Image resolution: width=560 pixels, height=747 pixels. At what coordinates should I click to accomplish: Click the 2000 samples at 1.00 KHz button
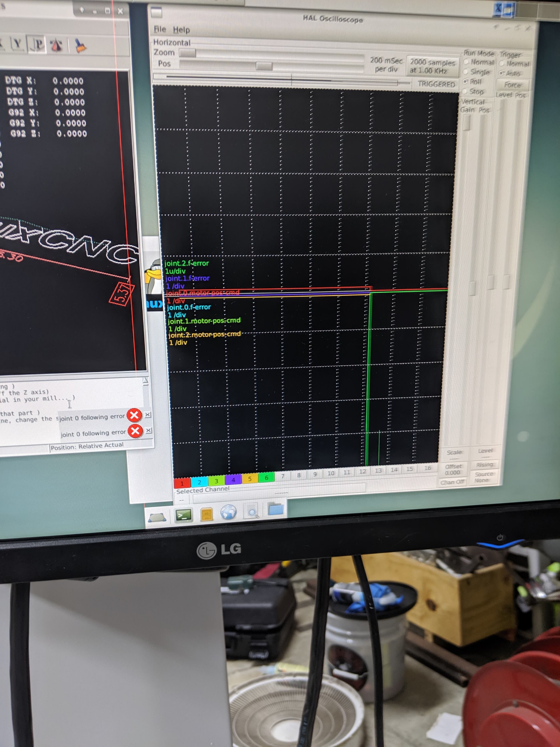(x=432, y=66)
